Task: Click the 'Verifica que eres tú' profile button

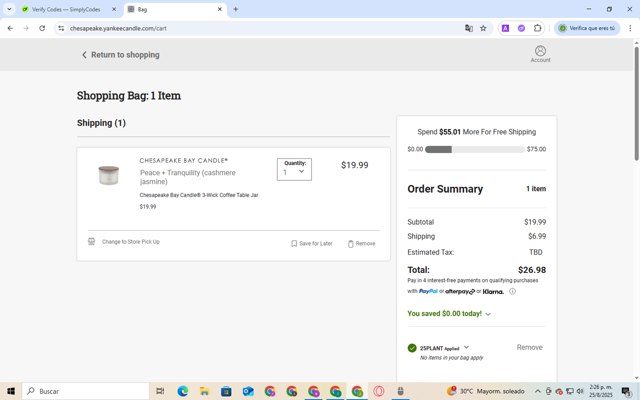Action: [x=587, y=28]
